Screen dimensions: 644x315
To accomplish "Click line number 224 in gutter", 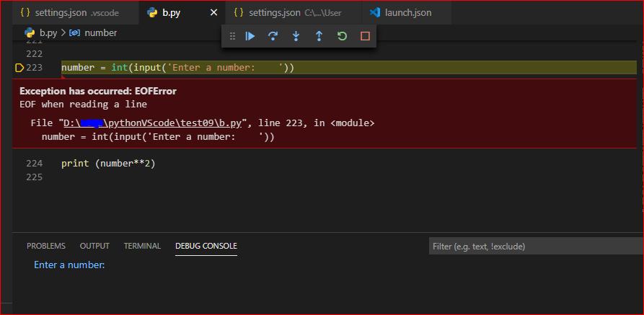I will tap(35, 164).
